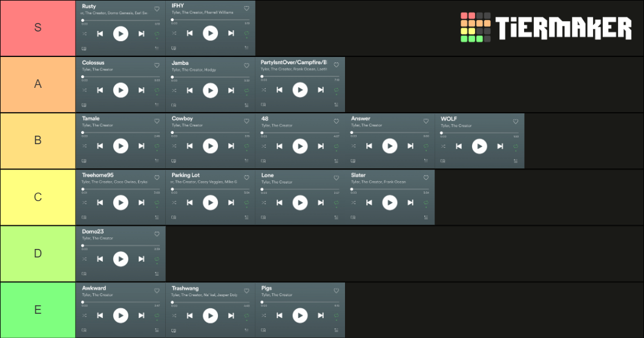The image size is (644, 338).
Task: Previous track on the Pigs card
Action: coord(279,316)
